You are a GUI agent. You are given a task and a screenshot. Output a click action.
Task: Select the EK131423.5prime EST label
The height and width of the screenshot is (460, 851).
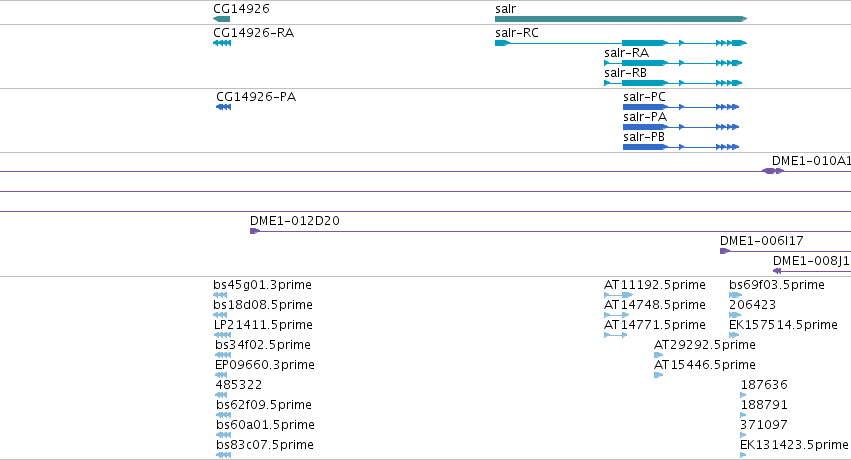pos(794,445)
